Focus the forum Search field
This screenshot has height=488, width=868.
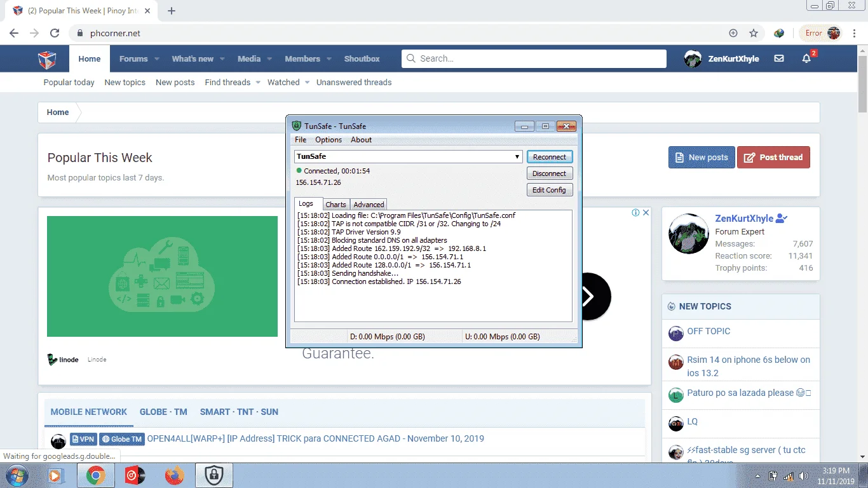[x=534, y=58]
